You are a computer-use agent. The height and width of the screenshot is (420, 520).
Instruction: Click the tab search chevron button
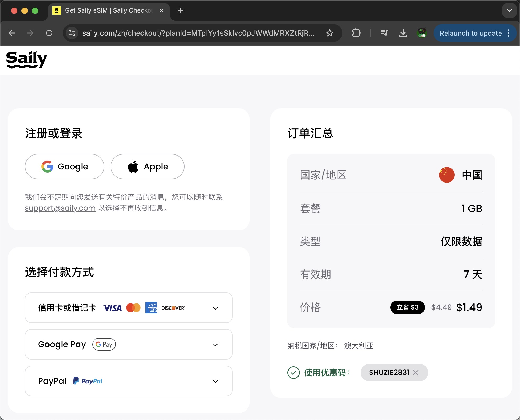[509, 10]
